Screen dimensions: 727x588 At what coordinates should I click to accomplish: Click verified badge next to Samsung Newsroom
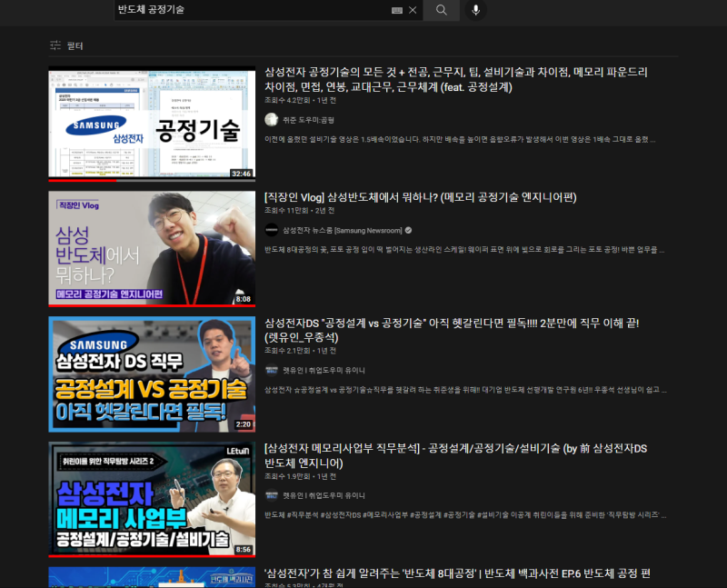[x=408, y=230]
